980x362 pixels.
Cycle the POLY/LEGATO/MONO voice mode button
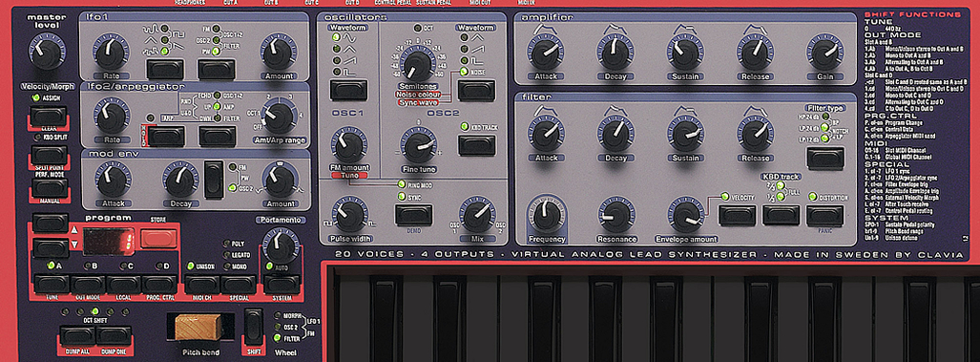pos(239,284)
